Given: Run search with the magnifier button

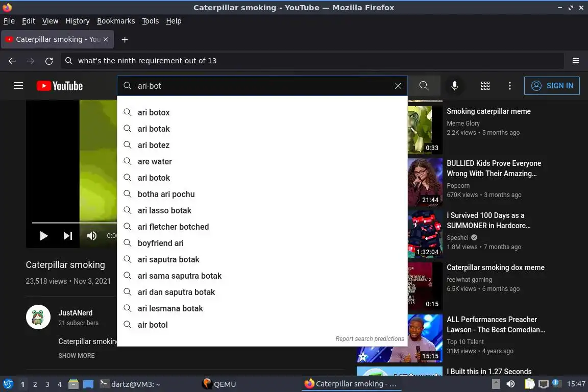Looking at the screenshot, I should (424, 86).
